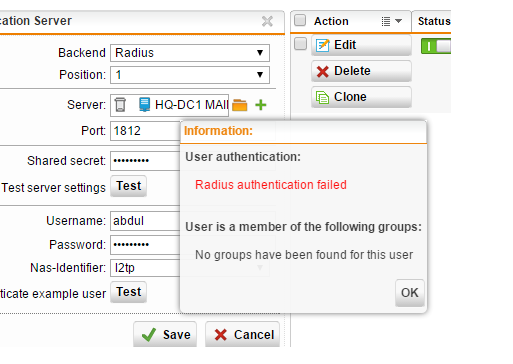Image resolution: width=513 pixels, height=364 pixels.
Task: Save the authentication server settings
Action: coord(165,334)
